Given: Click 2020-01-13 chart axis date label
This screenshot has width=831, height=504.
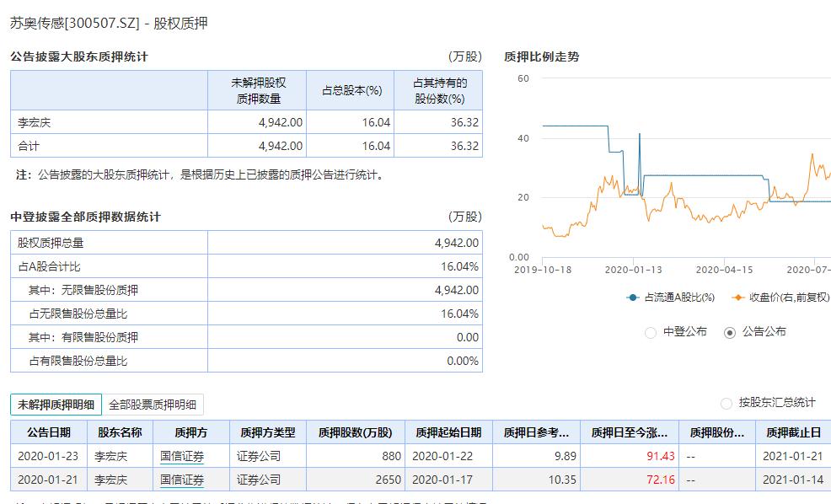Looking at the screenshot, I should click(x=633, y=270).
